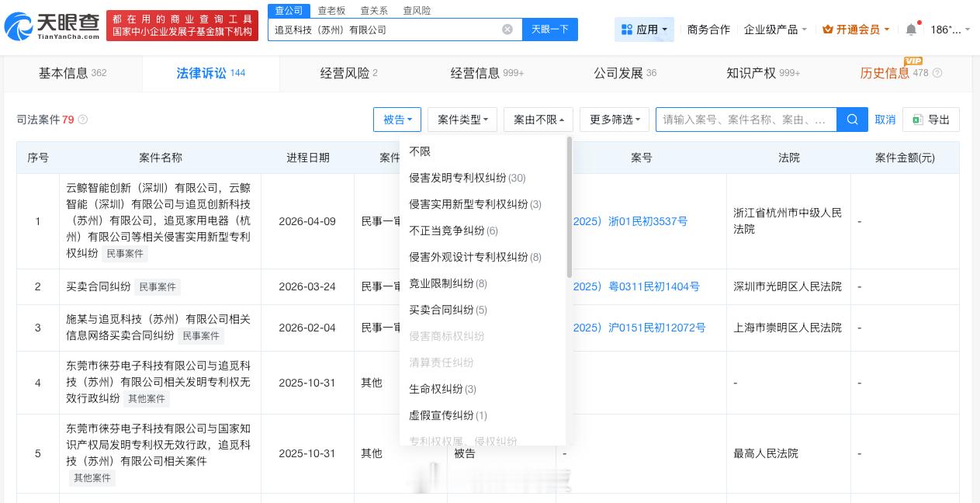Collapse the 案由不限 dropdown
Image resolution: width=980 pixels, height=503 pixels.
click(538, 120)
